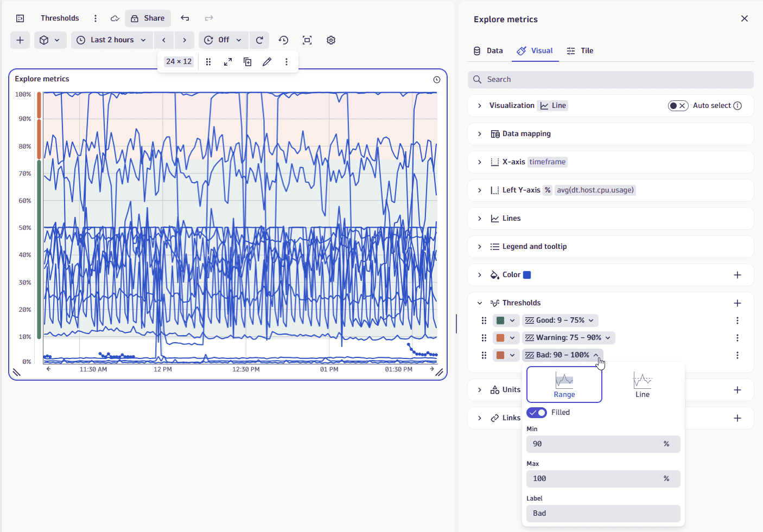
Task: Open the Last 2 hours timeframe selector
Action: point(112,40)
